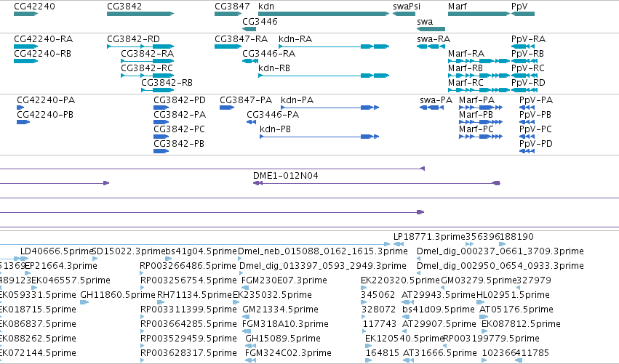
Task: Select transcript CG3842-RA
Action: (147, 61)
